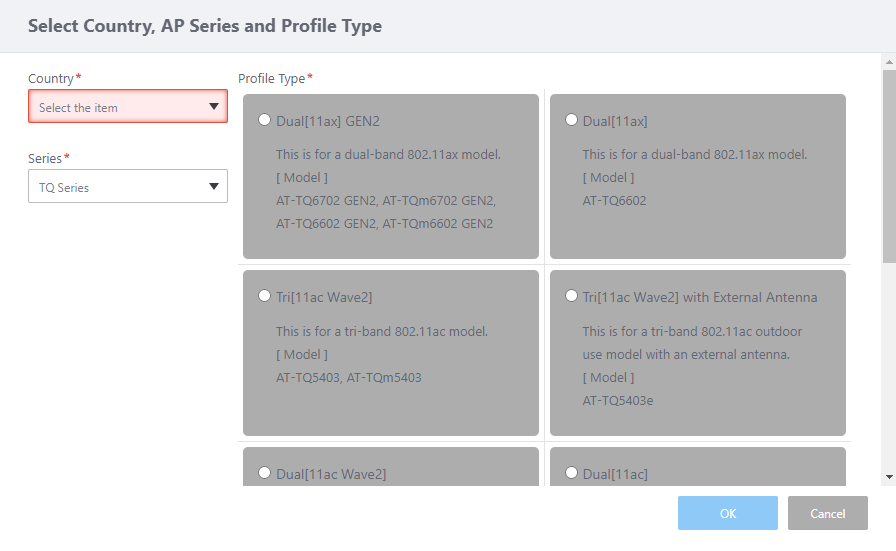Click the Dual[11ax] GEN2 profile card description
The width and height of the screenshot is (896, 551).
388,155
